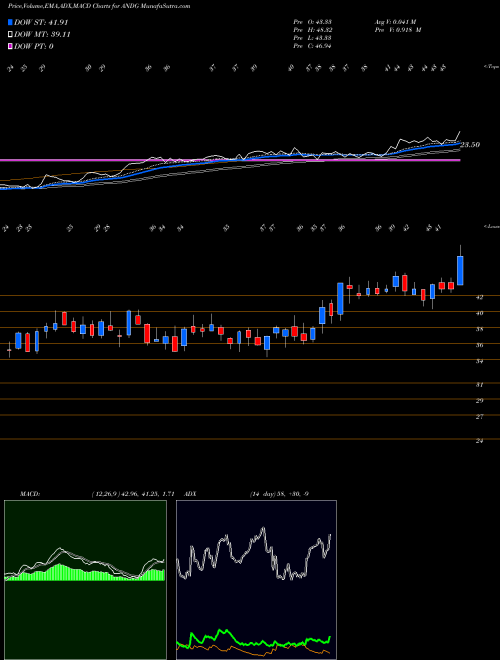Click the ADX (14 day) values text
The width and height of the screenshot is (500, 660).
tap(279, 494)
